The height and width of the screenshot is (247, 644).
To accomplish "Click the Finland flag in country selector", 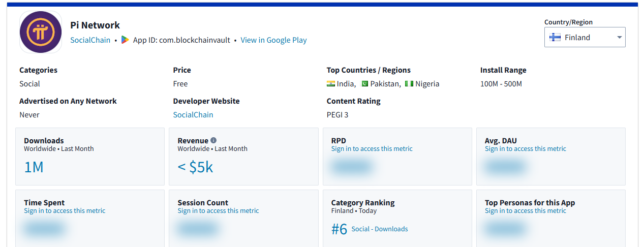I will (555, 37).
